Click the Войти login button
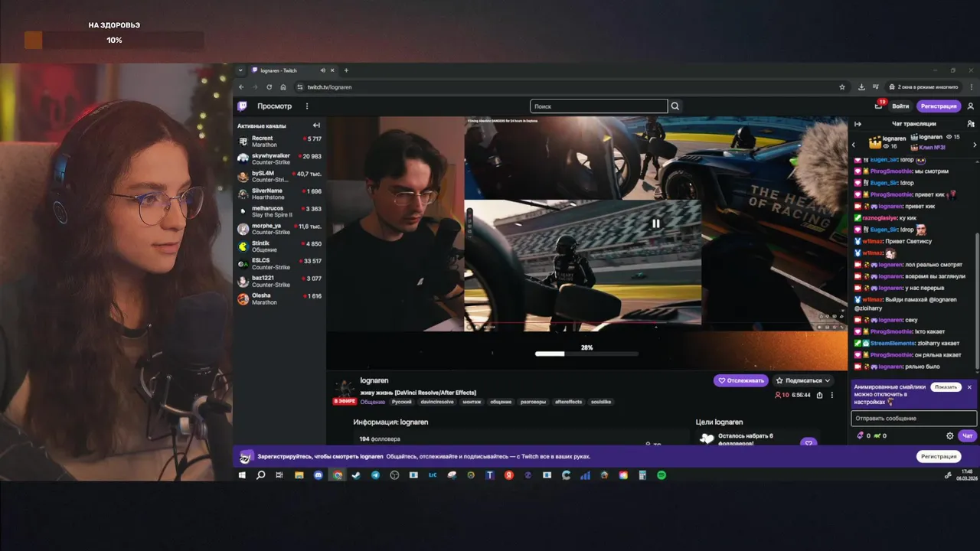The height and width of the screenshot is (551, 980). coord(900,106)
